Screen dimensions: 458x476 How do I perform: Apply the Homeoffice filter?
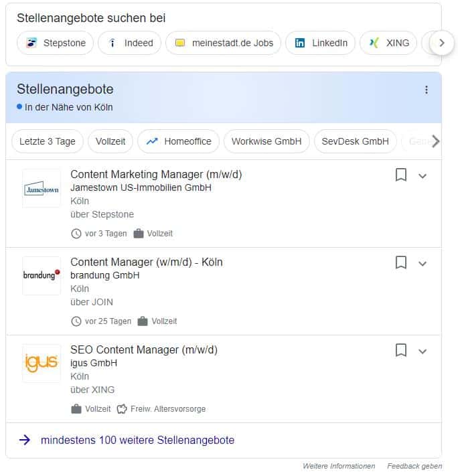179,141
